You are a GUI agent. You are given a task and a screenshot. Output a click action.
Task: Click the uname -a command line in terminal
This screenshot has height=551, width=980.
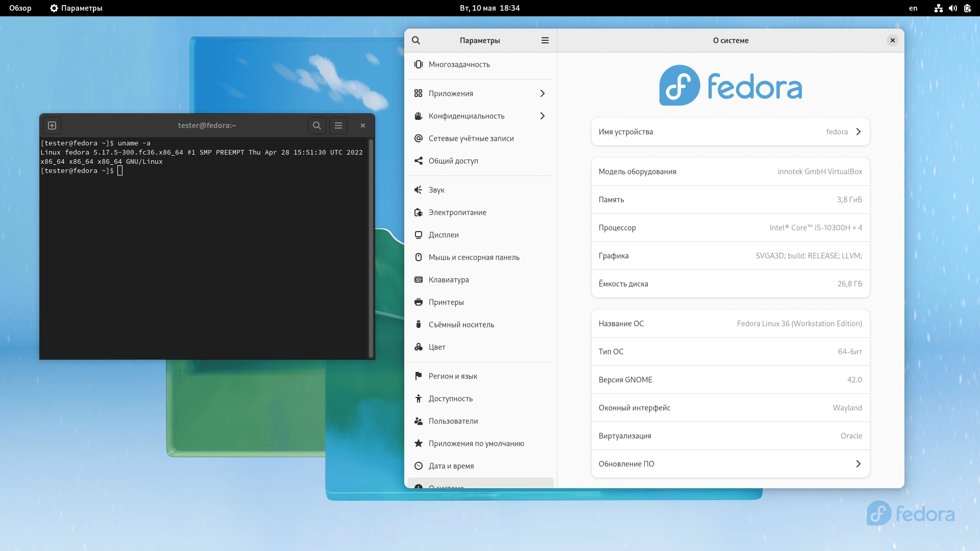tap(95, 143)
